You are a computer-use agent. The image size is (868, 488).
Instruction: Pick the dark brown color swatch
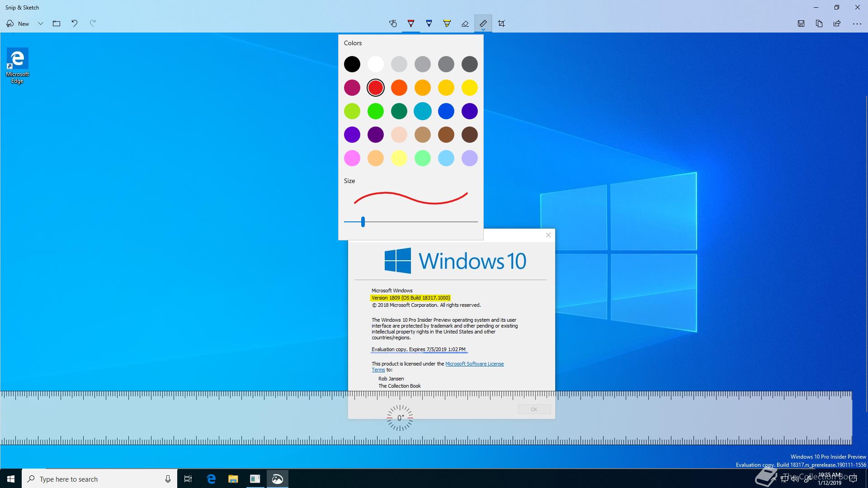[x=470, y=135]
